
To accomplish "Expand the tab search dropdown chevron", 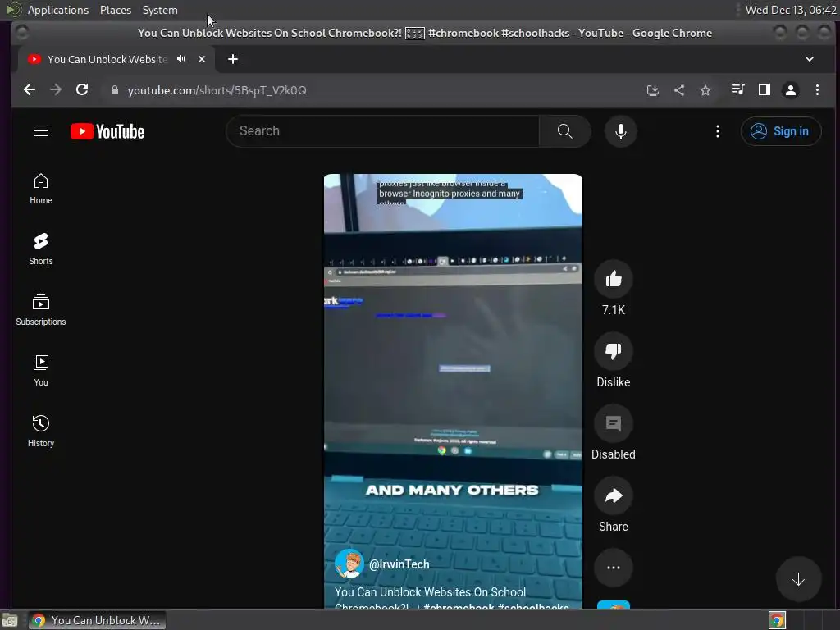I will point(810,59).
